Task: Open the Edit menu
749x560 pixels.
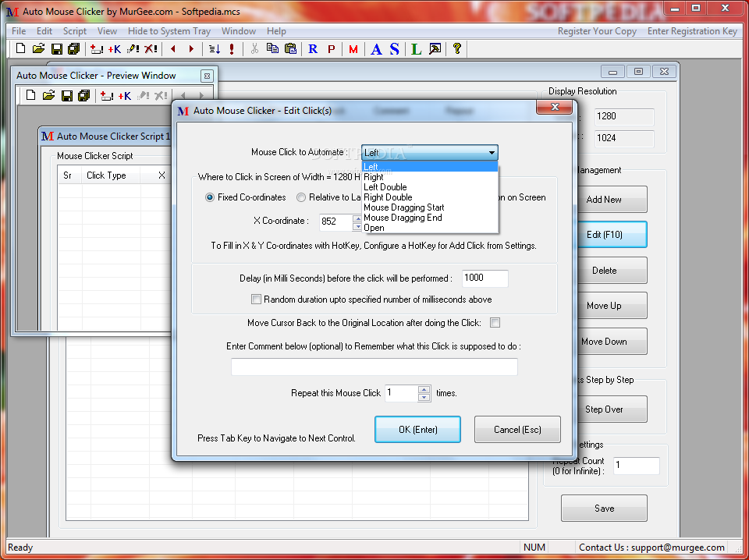Action: [x=44, y=31]
